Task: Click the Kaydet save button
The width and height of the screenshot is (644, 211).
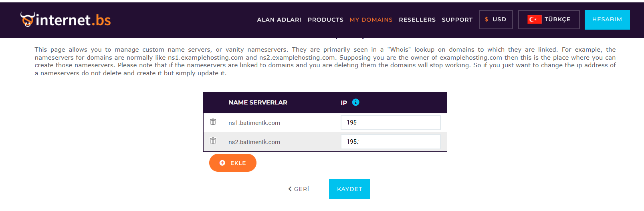Action: [x=349, y=189]
